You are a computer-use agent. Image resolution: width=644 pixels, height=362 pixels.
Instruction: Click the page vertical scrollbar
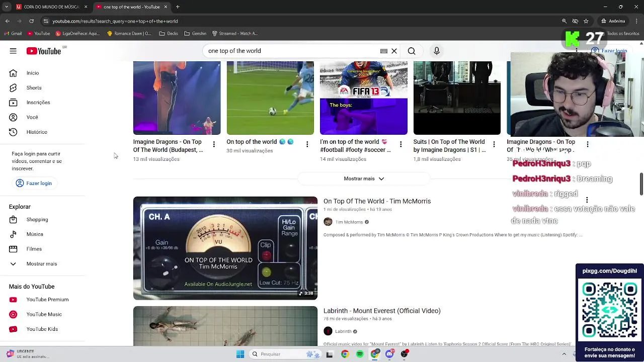click(641, 184)
